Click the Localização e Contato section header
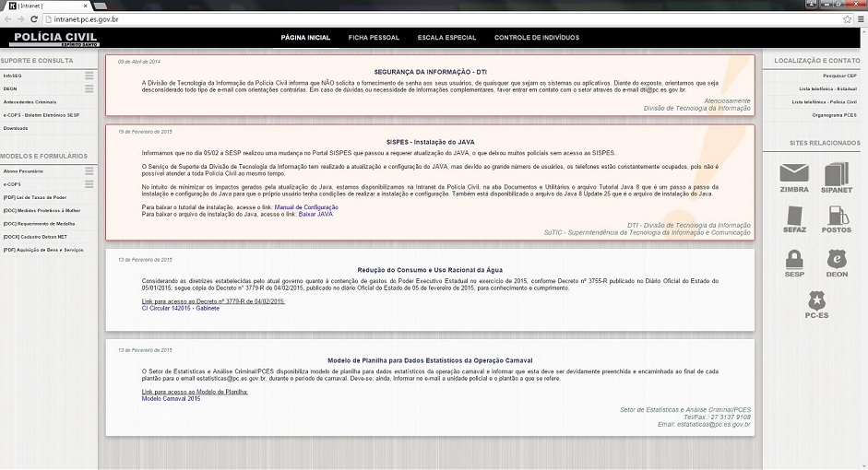The width and height of the screenshot is (868, 470). click(817, 61)
